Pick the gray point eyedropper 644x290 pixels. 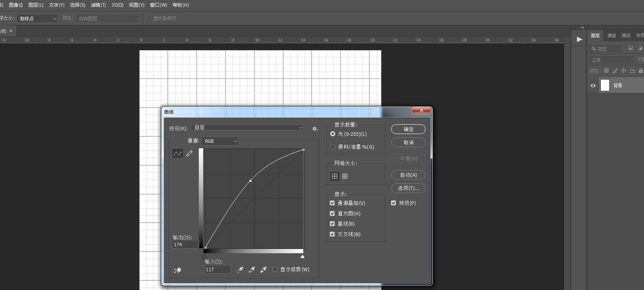pyautogui.click(x=252, y=270)
